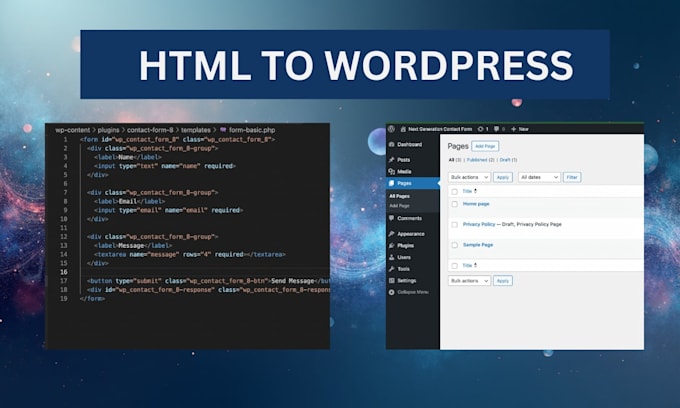680x408 pixels.
Task: Tick the select-all checkbox in top header row
Action: tap(454, 191)
